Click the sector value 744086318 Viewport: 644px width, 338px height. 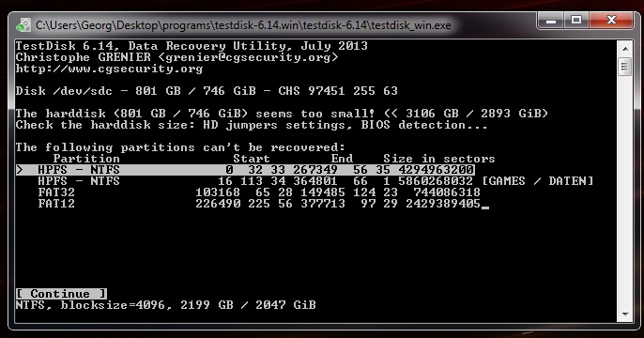pyautogui.click(x=447, y=192)
